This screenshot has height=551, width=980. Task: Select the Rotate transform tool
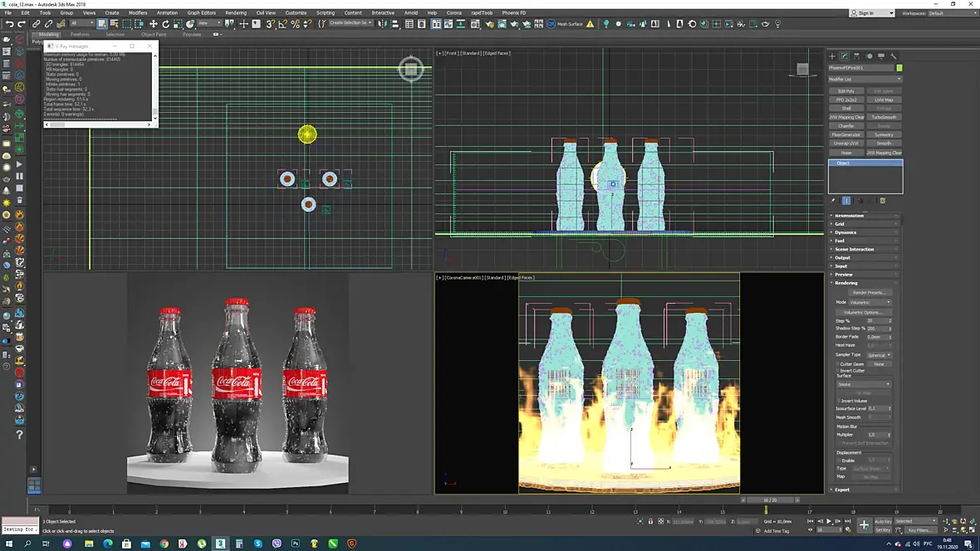click(165, 24)
